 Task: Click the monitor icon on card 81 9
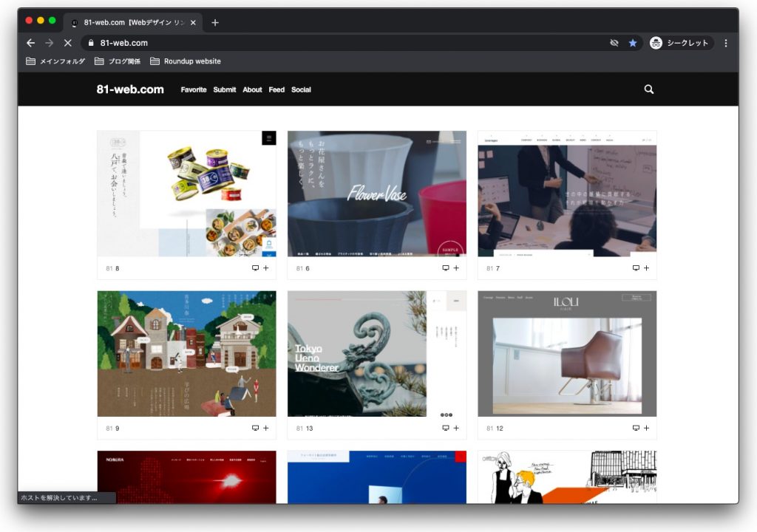point(255,429)
